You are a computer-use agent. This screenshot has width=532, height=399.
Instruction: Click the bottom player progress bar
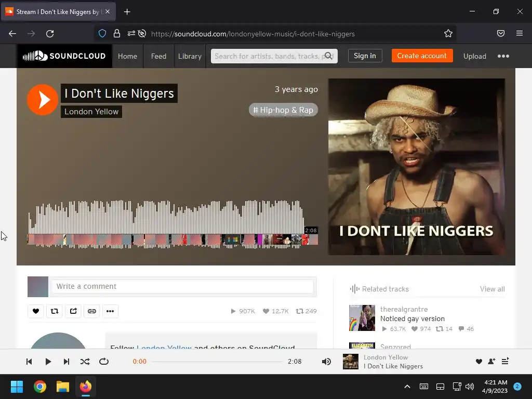218,362
